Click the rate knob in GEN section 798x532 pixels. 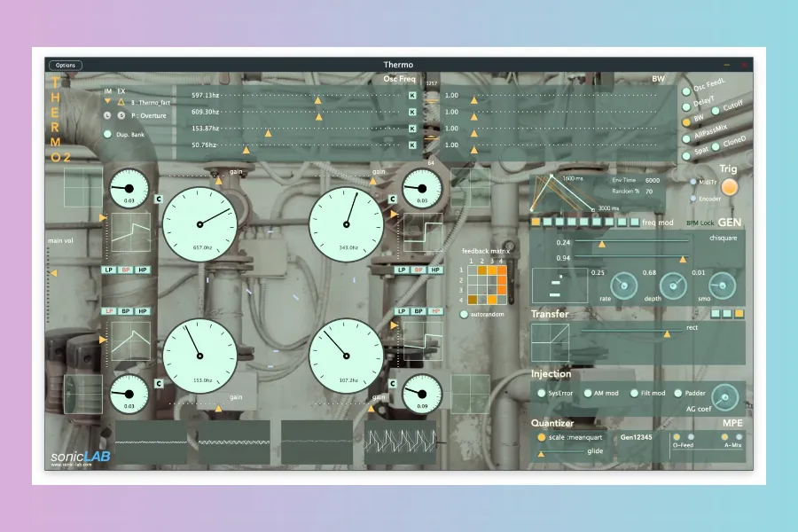click(625, 286)
